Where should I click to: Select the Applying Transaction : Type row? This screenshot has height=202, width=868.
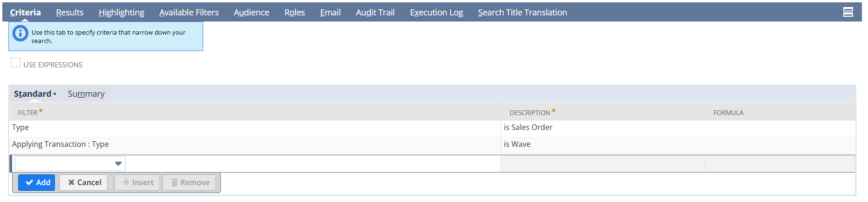[x=60, y=144]
